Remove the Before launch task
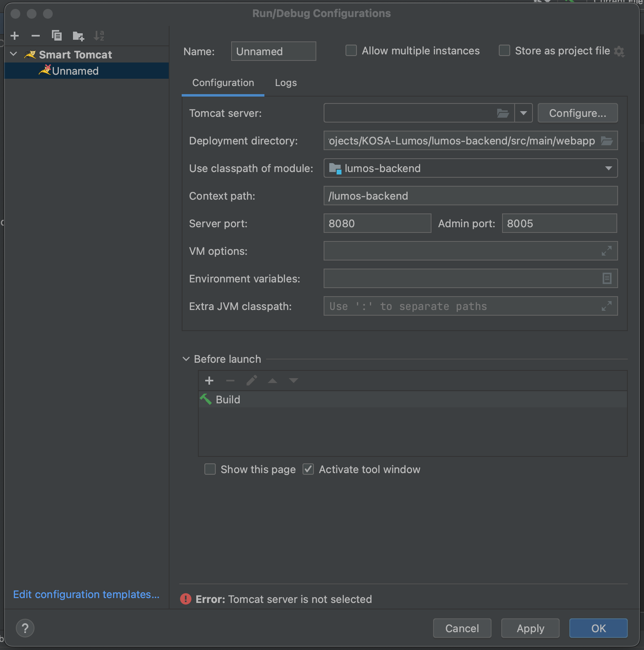644x650 pixels. tap(230, 381)
